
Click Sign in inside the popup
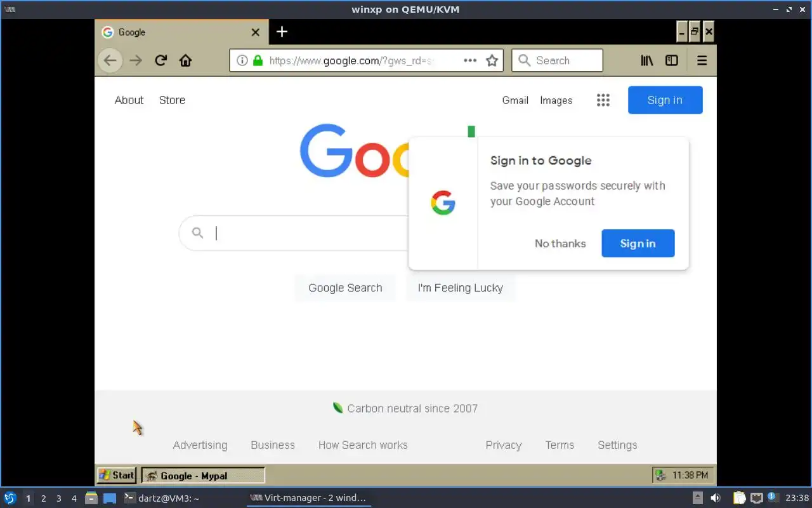click(x=638, y=243)
